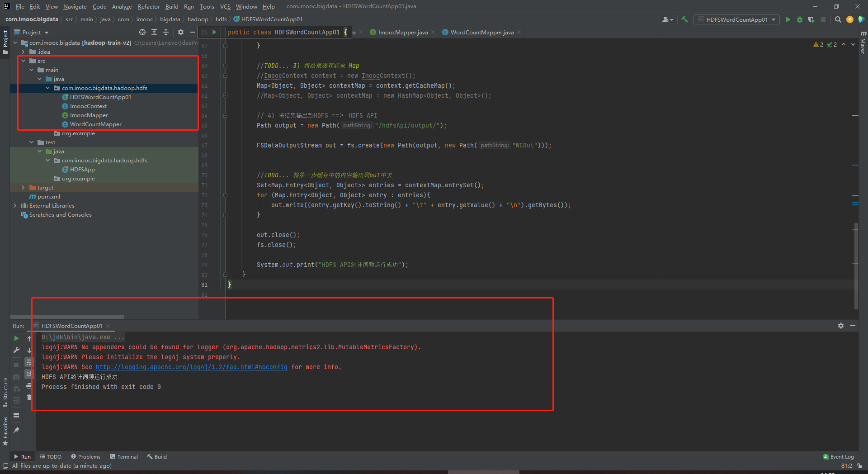
Task: Click the editor vertical scrollbar thumb
Action: click(x=856, y=266)
